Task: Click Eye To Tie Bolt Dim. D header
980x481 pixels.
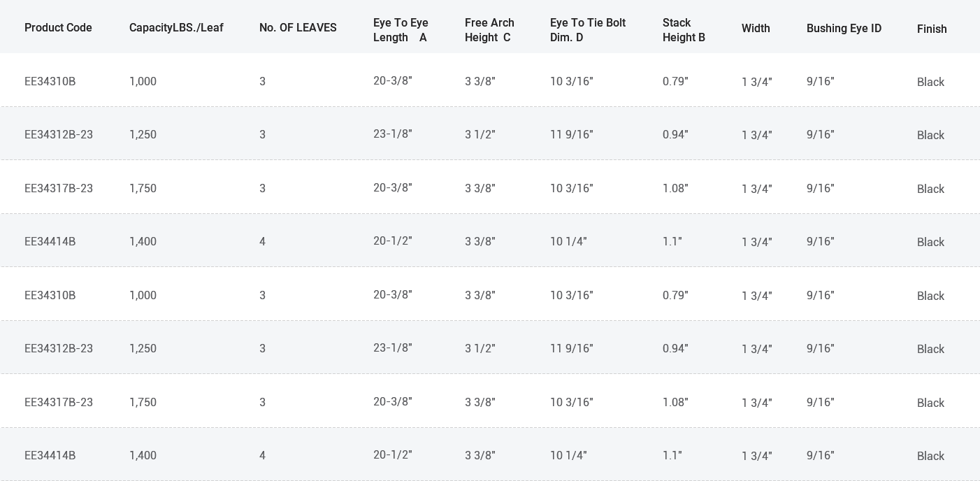Action: 588,30
